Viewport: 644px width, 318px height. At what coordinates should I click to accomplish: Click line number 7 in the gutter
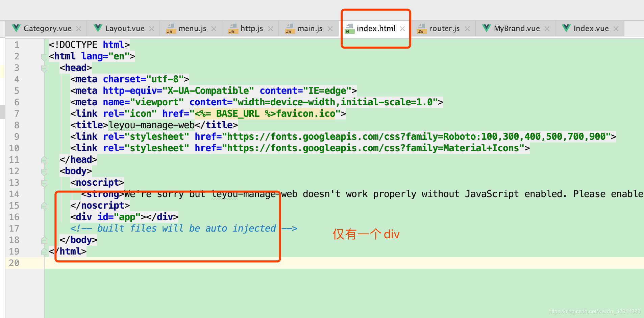click(17, 114)
